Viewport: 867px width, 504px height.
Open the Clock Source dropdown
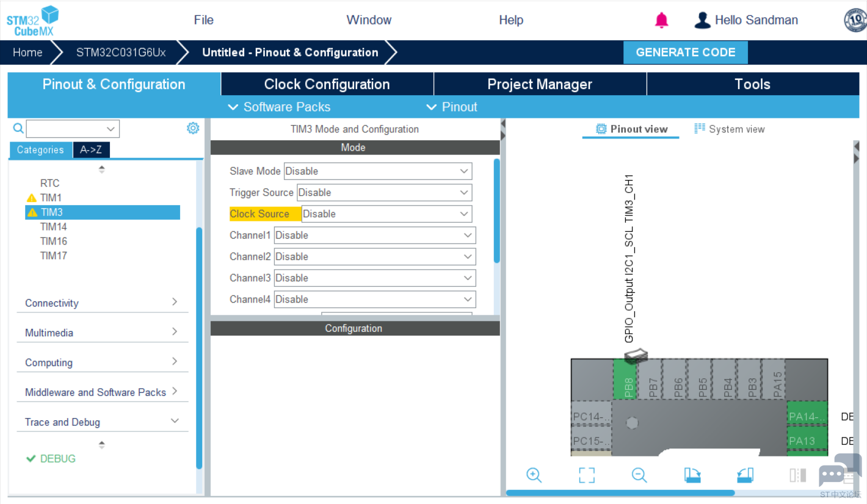click(386, 214)
